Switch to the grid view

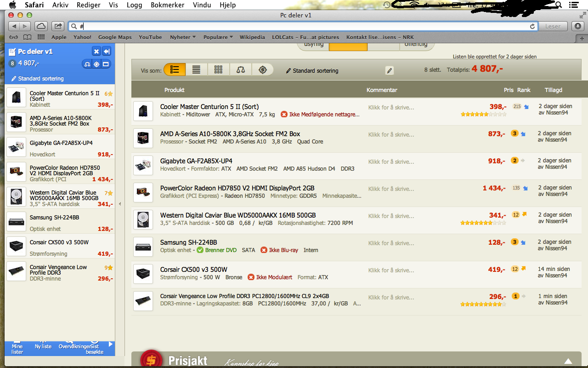click(219, 69)
